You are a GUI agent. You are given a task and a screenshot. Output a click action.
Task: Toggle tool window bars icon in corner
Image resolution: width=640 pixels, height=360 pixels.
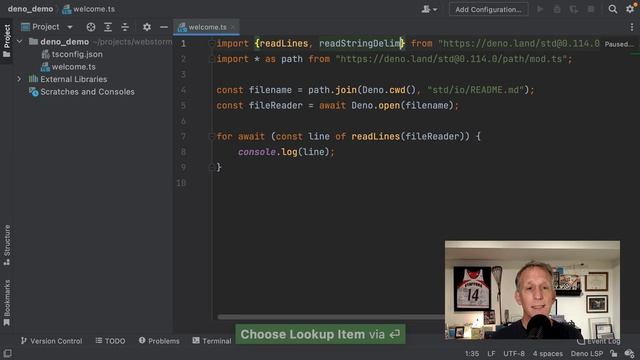tap(7, 353)
